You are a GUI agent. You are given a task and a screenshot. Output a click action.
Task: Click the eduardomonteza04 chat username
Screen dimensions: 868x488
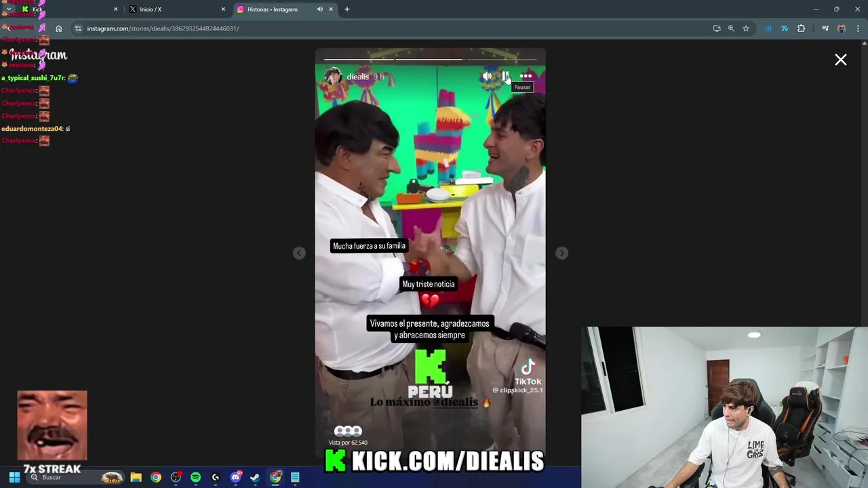coord(32,128)
